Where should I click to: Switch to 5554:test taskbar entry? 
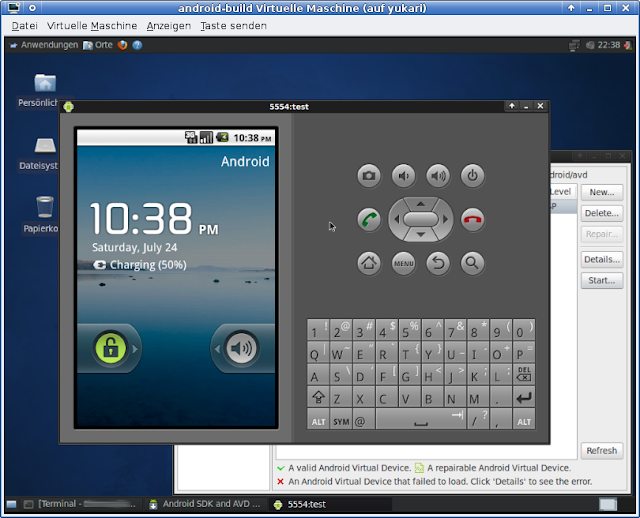(331, 504)
